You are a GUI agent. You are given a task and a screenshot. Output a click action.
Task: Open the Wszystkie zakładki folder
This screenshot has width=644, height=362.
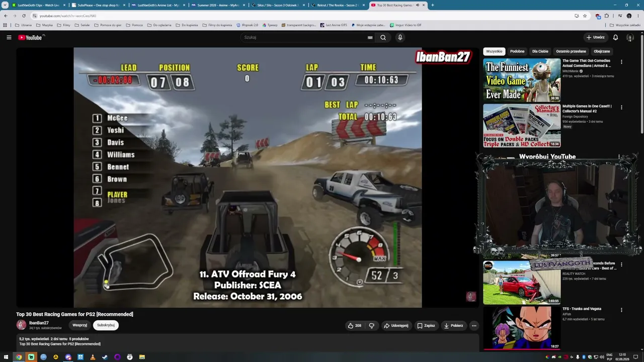625,25
